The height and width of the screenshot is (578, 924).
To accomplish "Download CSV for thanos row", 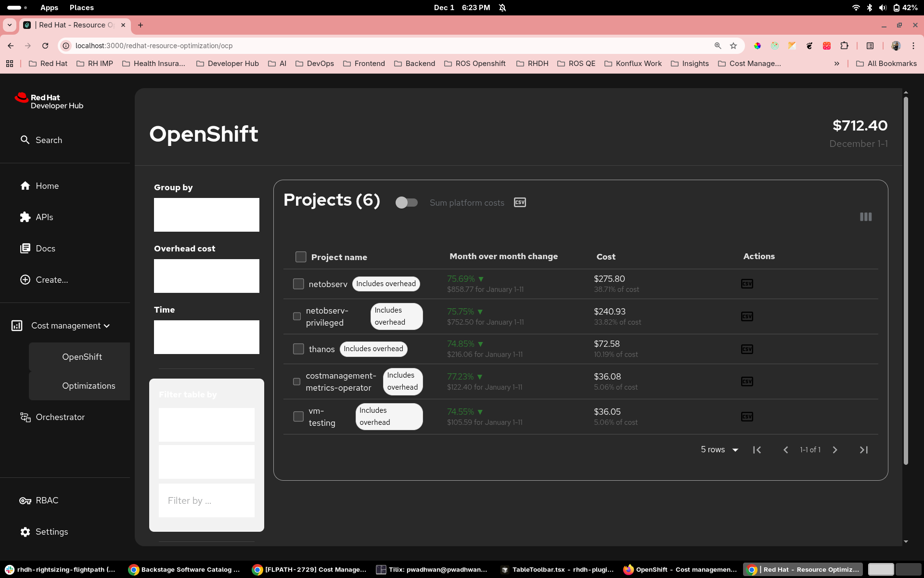I will point(746,349).
